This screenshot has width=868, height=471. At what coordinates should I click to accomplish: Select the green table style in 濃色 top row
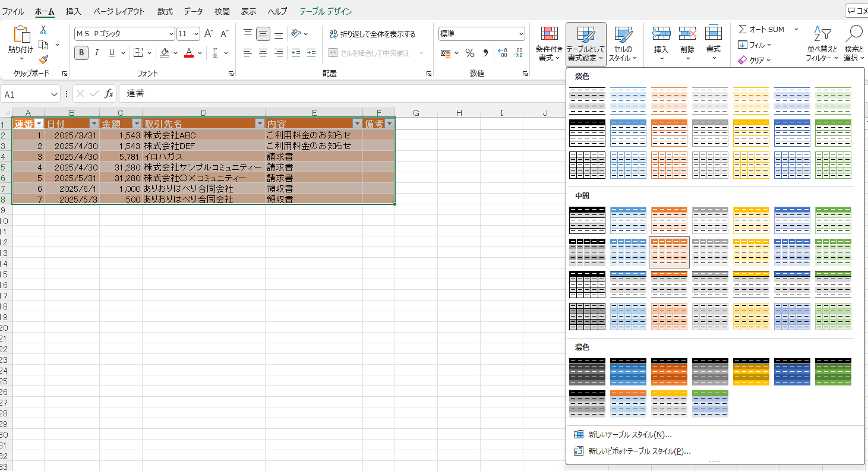[833, 371]
